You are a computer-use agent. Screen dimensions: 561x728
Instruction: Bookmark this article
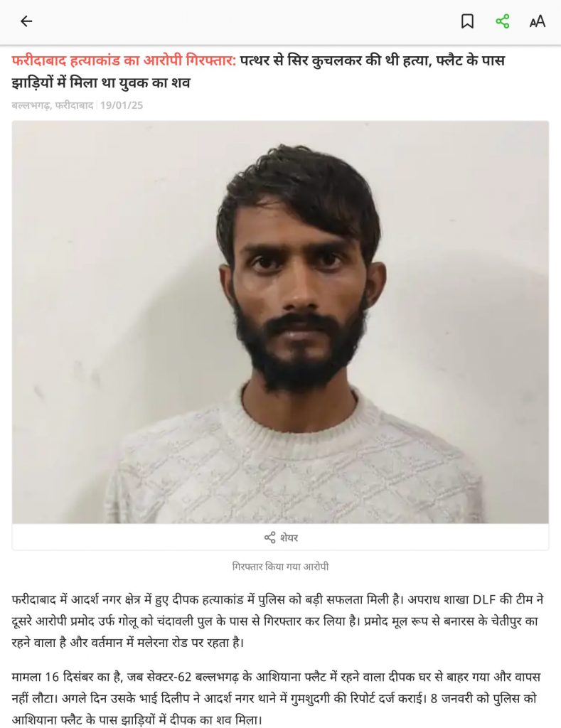[467, 21]
